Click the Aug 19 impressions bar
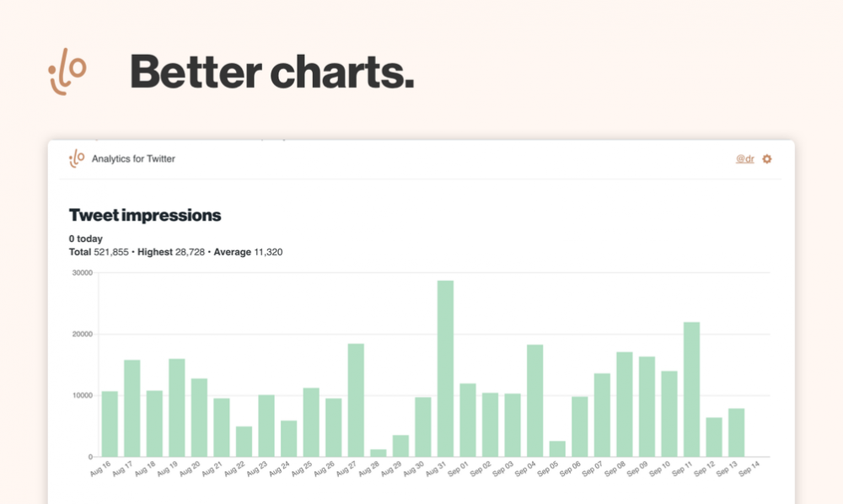843x504 pixels. [x=177, y=408]
